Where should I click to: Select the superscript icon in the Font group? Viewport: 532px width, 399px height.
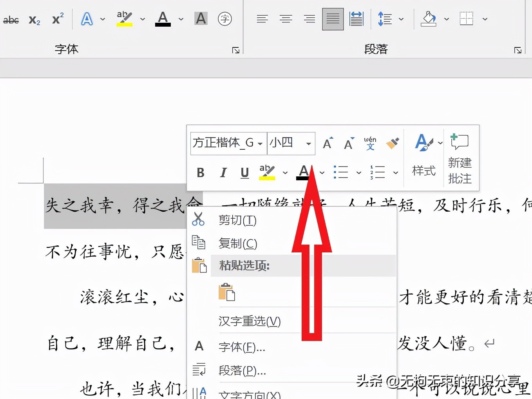coord(57,18)
